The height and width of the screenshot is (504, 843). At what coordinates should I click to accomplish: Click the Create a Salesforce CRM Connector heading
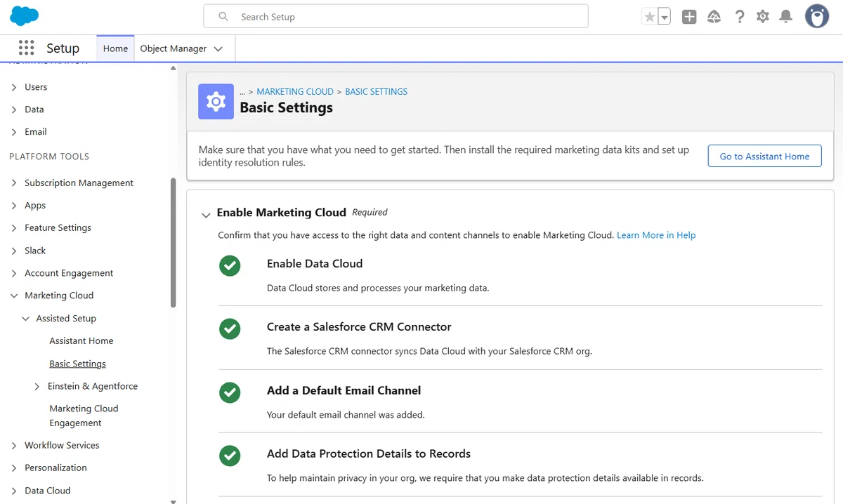pyautogui.click(x=359, y=327)
